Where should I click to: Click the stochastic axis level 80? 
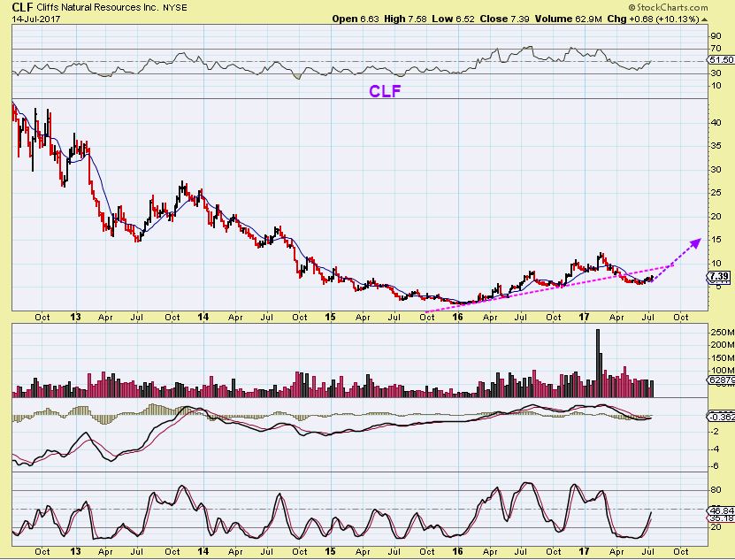(x=716, y=490)
